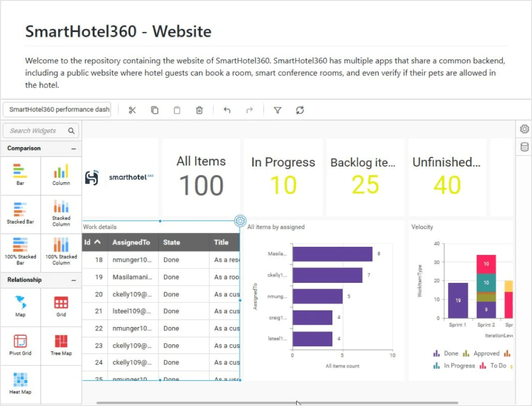This screenshot has width=532, height=406.
Task: Toggle the In Progress legend item
Action: click(454, 366)
